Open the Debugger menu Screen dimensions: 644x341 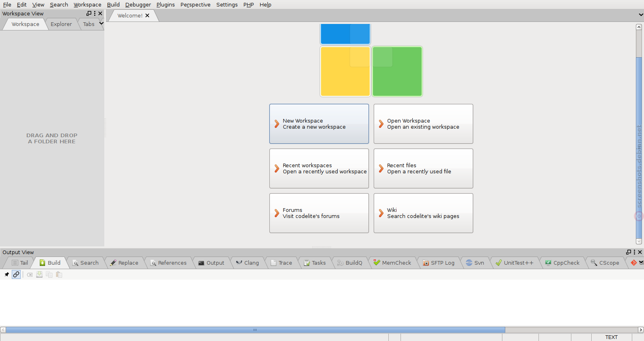(x=138, y=4)
